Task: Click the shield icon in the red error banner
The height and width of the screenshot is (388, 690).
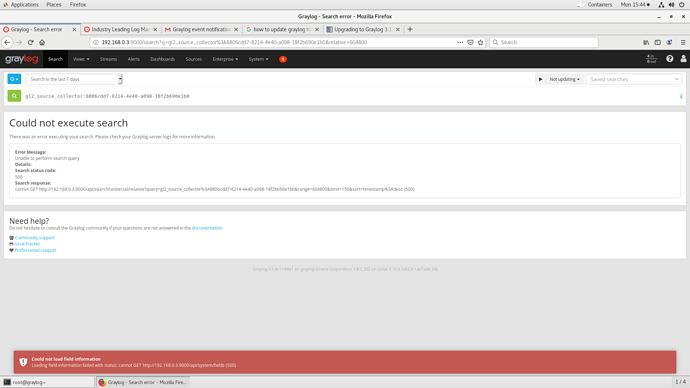Action: pyautogui.click(x=23, y=362)
